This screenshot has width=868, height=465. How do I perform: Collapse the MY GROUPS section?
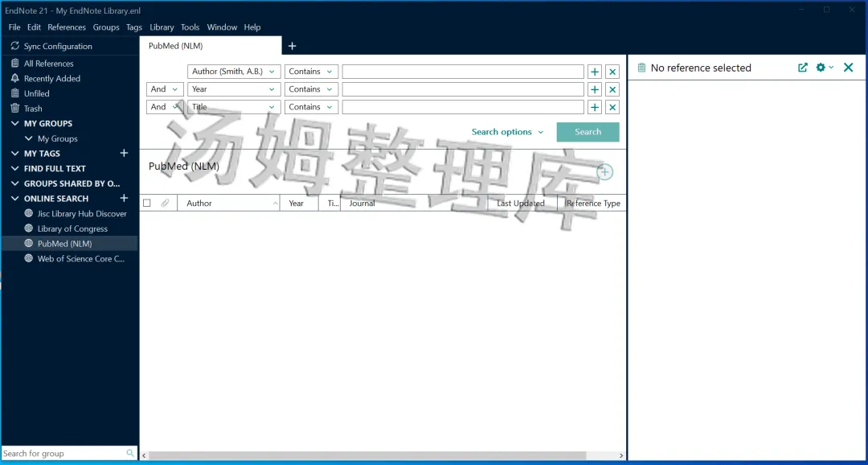click(x=15, y=124)
